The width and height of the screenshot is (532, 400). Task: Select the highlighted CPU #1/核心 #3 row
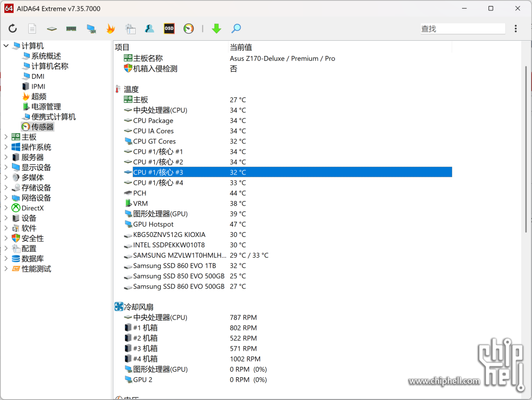[x=288, y=172]
